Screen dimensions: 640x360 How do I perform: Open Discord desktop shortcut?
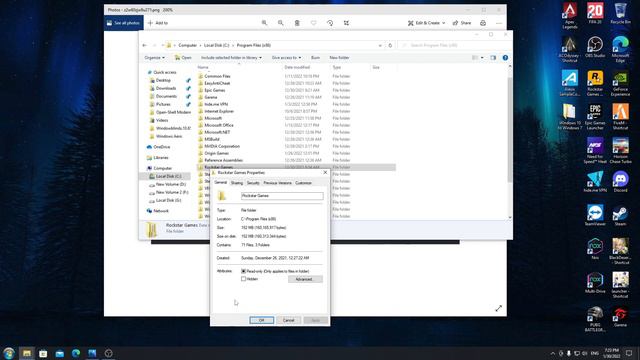[x=620, y=182]
